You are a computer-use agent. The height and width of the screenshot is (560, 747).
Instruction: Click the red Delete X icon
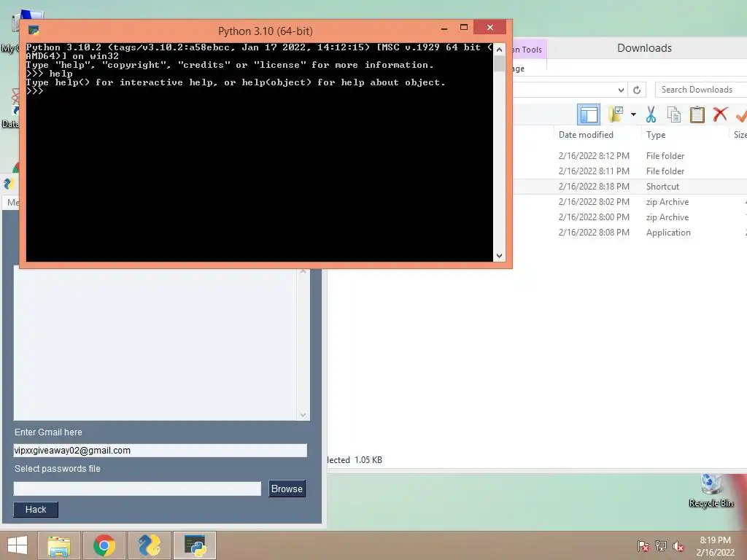click(x=720, y=114)
